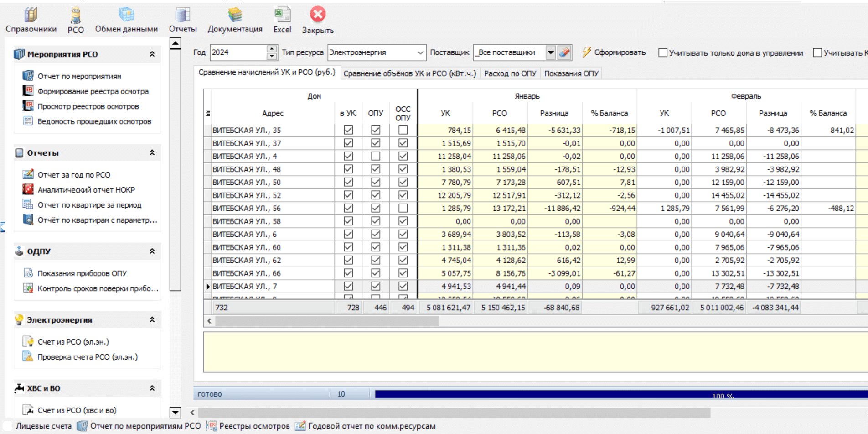Open the Документация toolbar icon
This screenshot has width=868, height=434.
(x=235, y=20)
